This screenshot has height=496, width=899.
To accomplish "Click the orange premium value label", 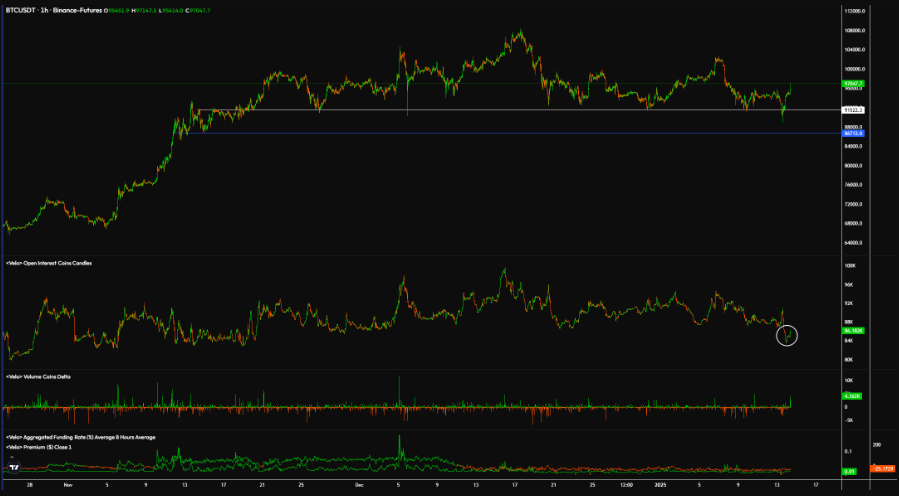I will (x=881, y=469).
